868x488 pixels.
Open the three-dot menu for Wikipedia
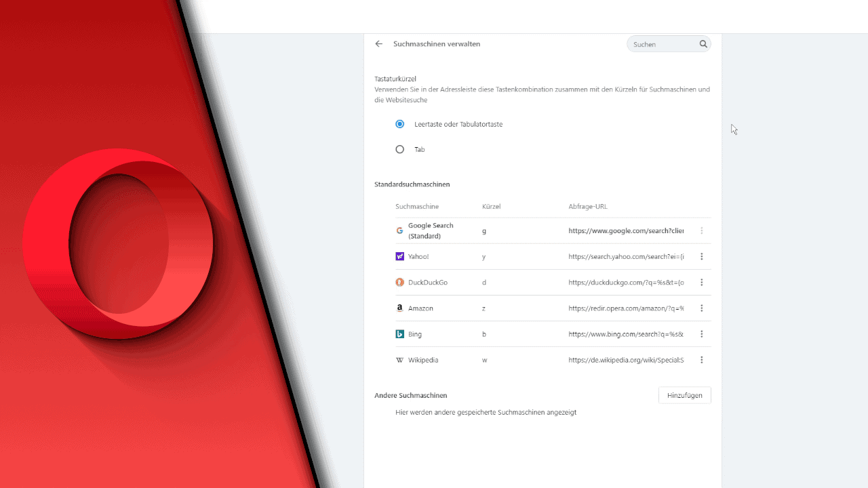pyautogui.click(x=702, y=360)
